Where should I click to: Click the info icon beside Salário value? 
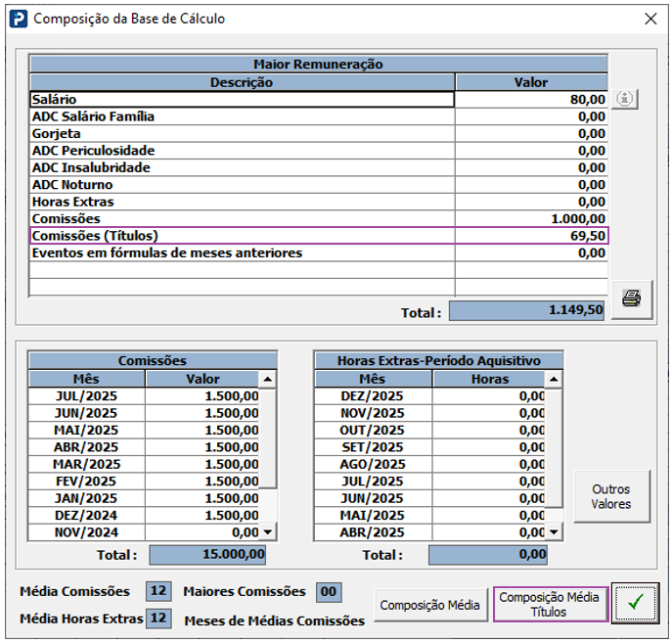click(624, 99)
